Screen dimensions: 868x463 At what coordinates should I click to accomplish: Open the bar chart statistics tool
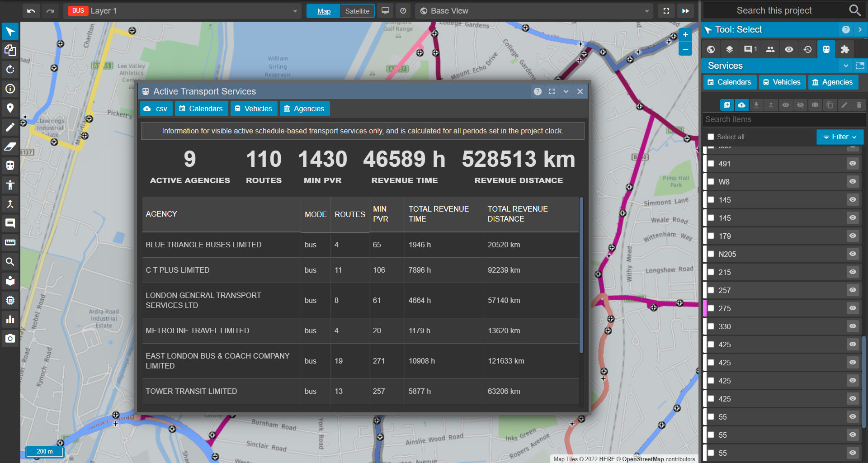point(10,319)
